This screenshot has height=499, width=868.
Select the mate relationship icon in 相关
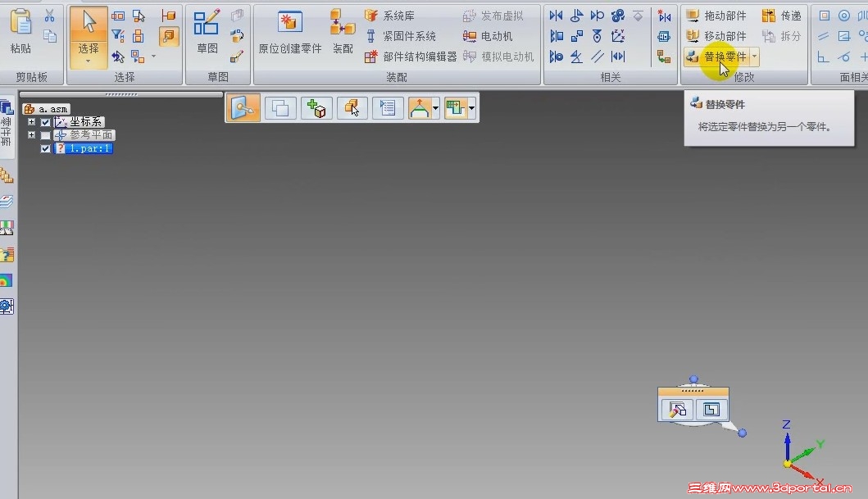point(556,16)
